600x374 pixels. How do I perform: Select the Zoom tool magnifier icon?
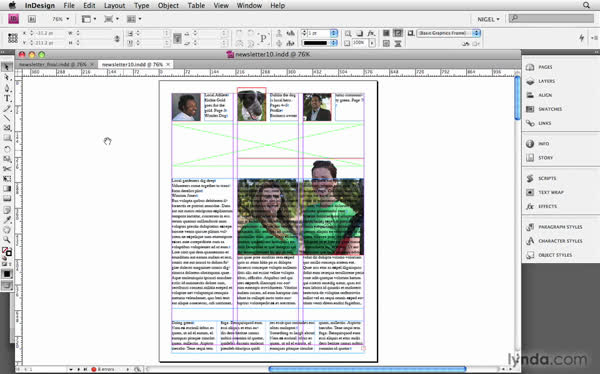(7, 240)
